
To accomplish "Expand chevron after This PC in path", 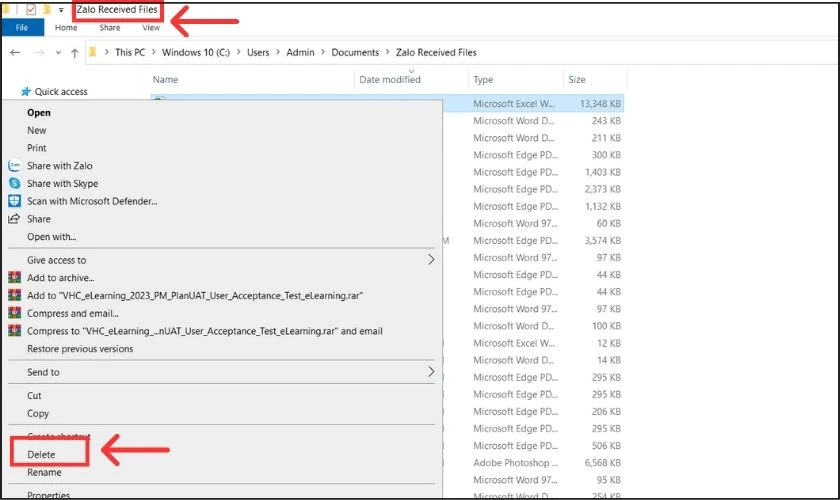I will (154, 52).
